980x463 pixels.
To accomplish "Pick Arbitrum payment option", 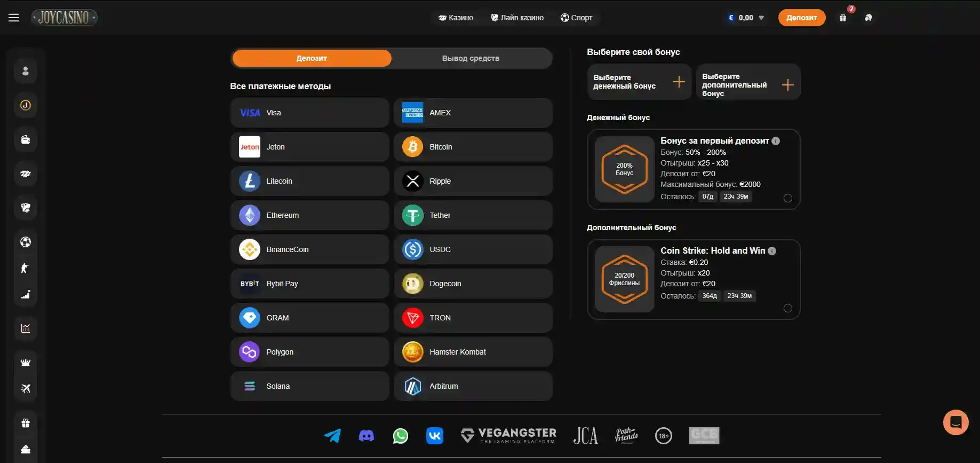I will click(473, 386).
